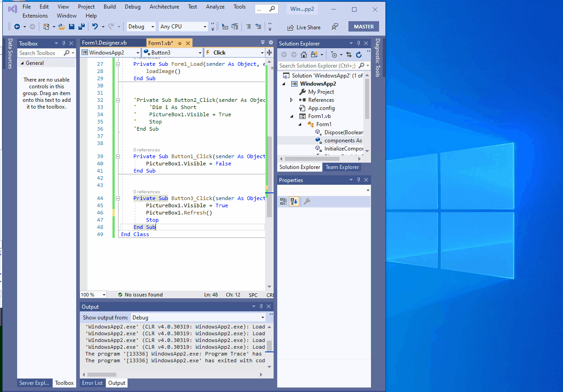The width and height of the screenshot is (563, 392).
Task: Click the Solution Explorer Home icon
Action: pyautogui.click(x=304, y=55)
